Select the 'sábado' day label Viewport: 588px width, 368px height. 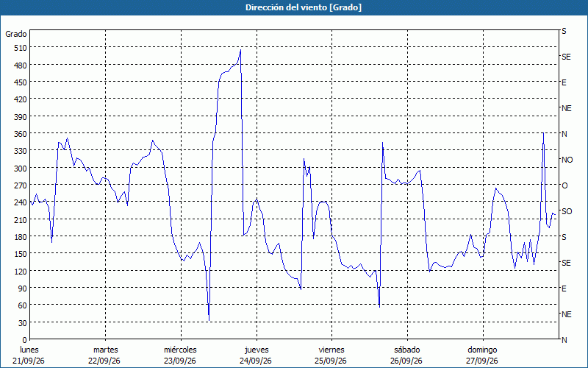pos(407,350)
